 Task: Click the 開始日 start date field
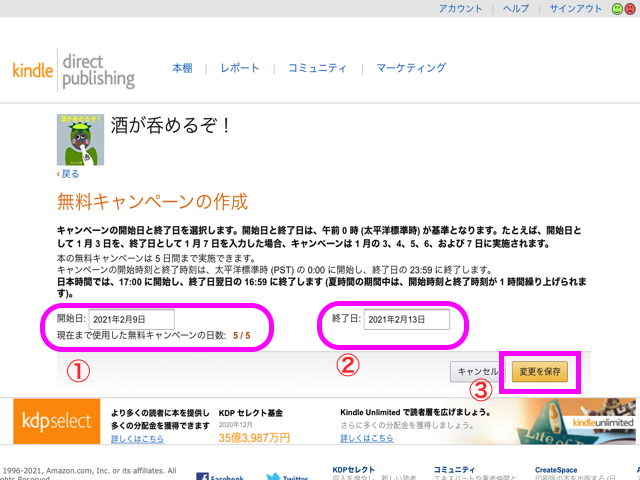131,319
